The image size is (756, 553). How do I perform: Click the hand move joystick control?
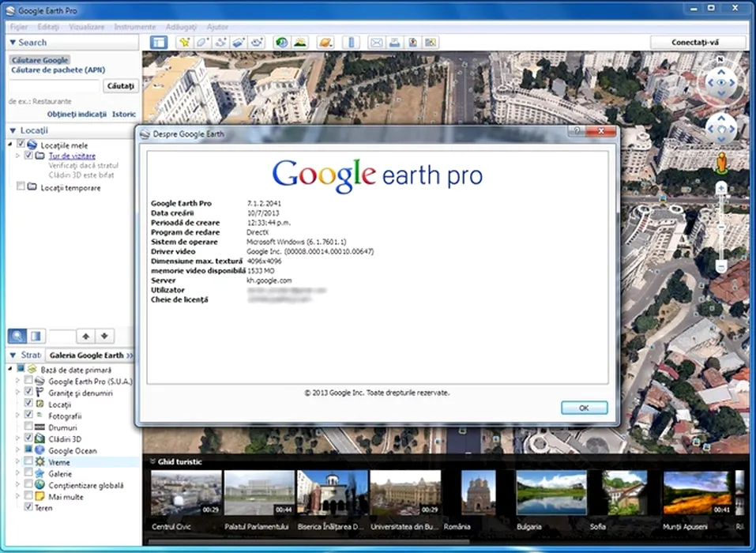720,130
